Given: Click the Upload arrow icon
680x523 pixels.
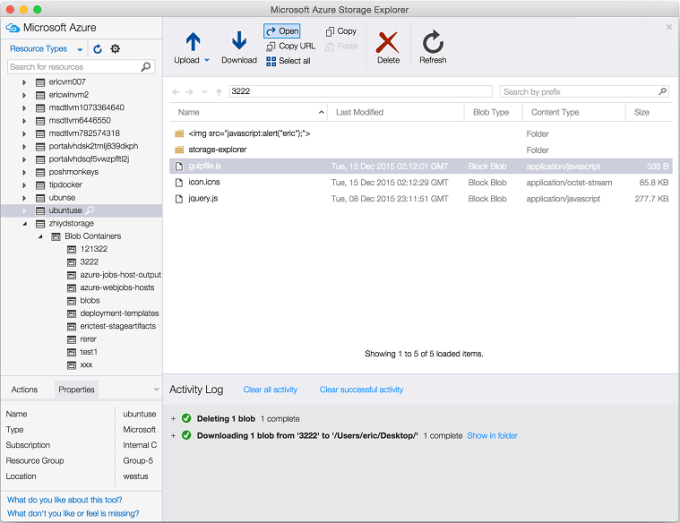Looking at the screenshot, I should pyautogui.click(x=193, y=42).
